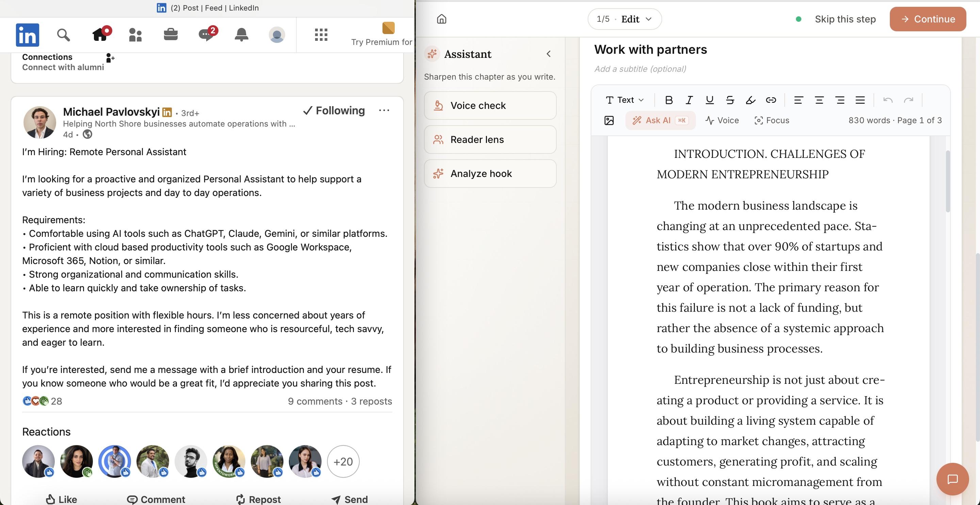Justify the text
980x505 pixels.
pos(860,100)
